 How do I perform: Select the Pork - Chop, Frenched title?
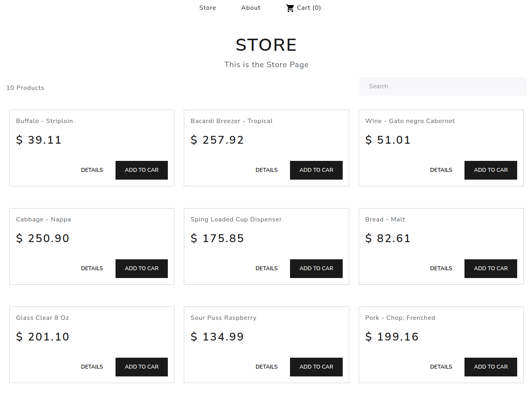(x=400, y=318)
